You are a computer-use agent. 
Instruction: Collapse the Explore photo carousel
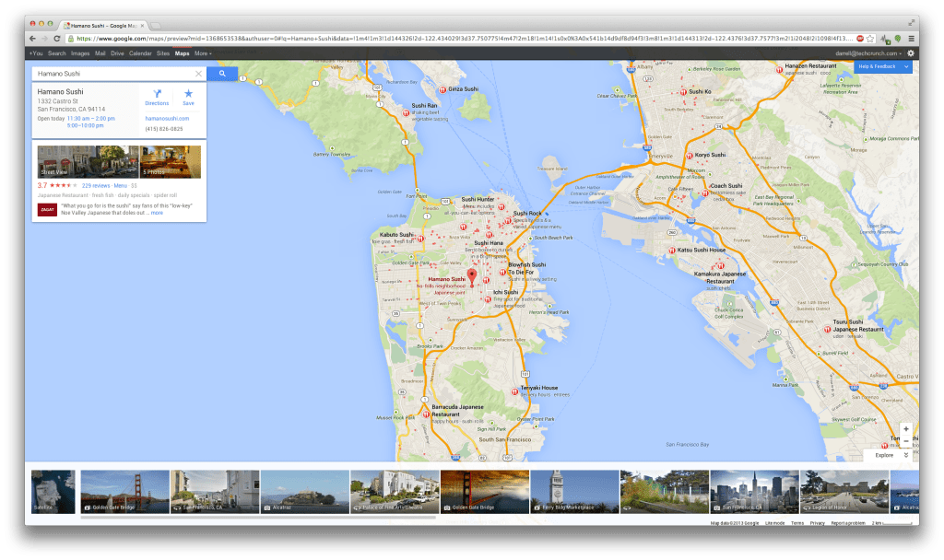click(906, 455)
